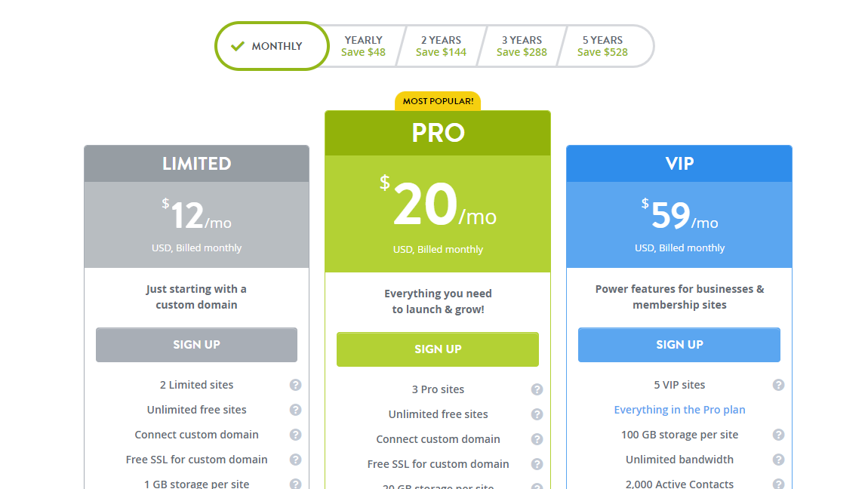Select the Yearly billing option

[363, 46]
